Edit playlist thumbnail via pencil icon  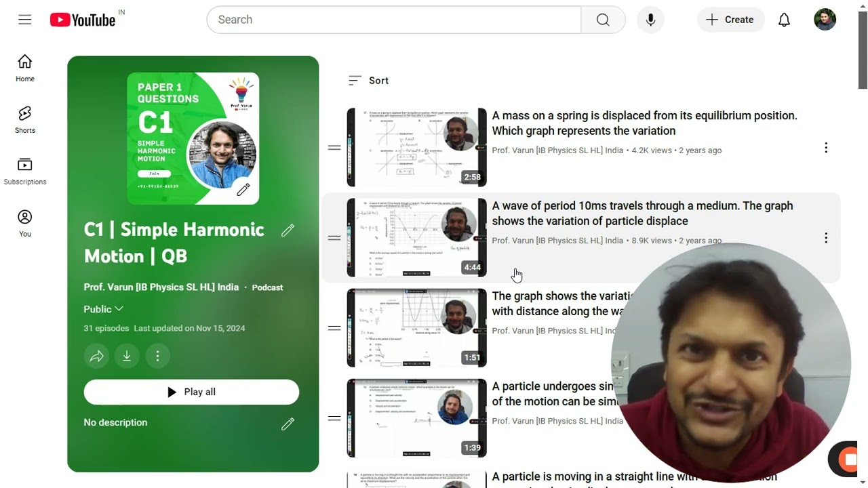243,189
